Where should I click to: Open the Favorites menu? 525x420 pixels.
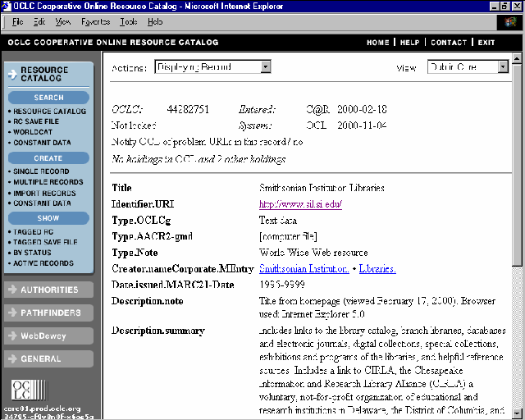[x=96, y=21]
